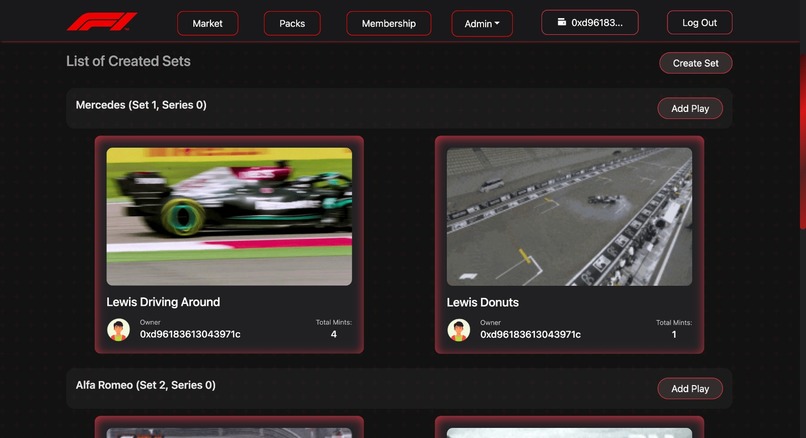Select the Lewis Driving Around title
This screenshot has width=806, height=438.
click(163, 302)
